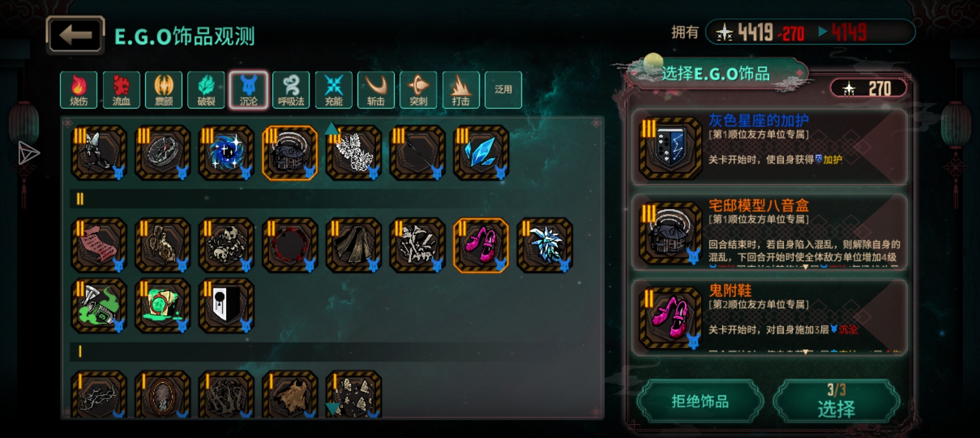Image resolution: width=980 pixels, height=438 pixels.
Task: Go back with the arrow button
Action: [x=75, y=35]
